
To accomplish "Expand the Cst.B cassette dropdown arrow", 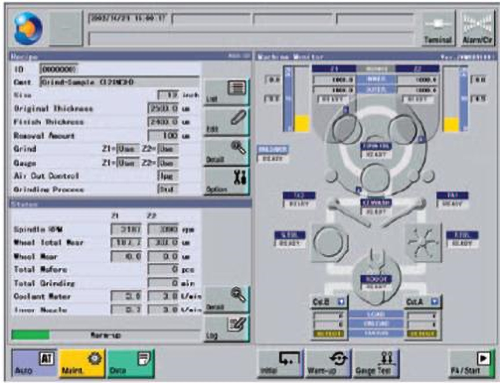I will pos(341,302).
